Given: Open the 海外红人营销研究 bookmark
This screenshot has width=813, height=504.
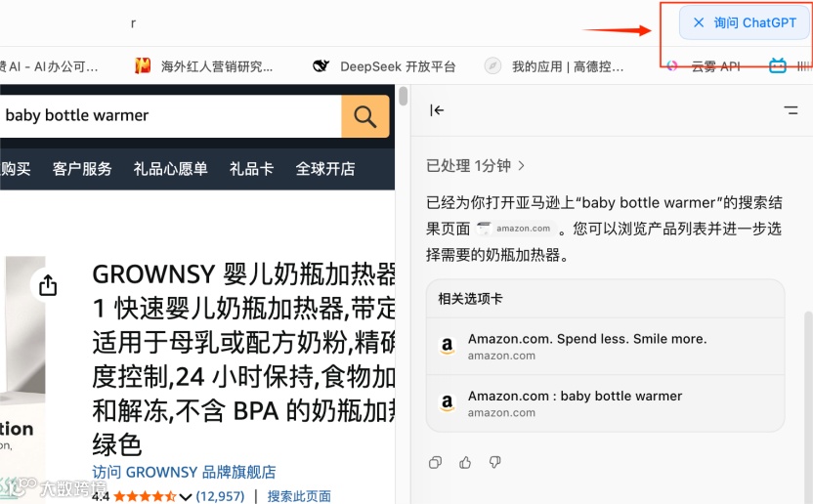Looking at the screenshot, I should point(204,66).
